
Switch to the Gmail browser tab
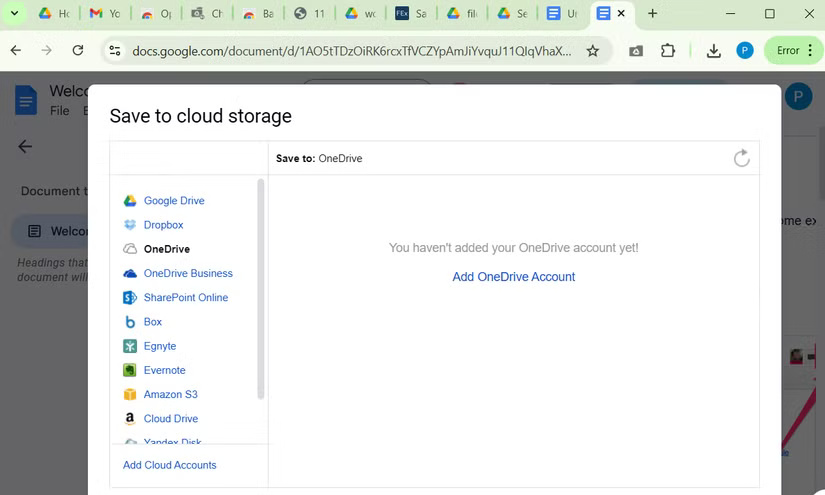[103, 14]
